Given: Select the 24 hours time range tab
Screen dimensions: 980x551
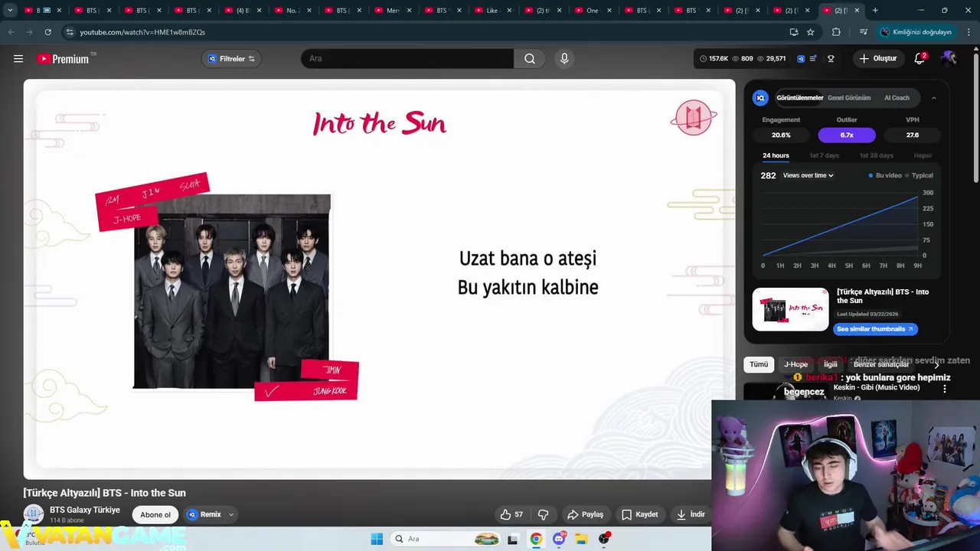Looking at the screenshot, I should point(776,155).
